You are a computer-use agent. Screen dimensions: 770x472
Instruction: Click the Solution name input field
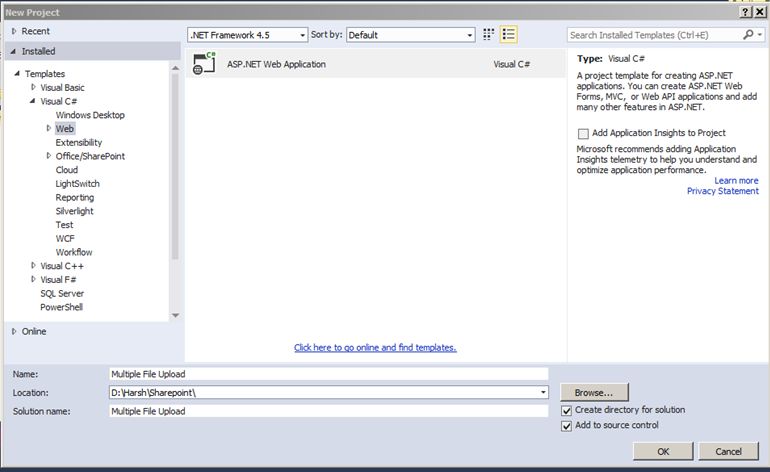pyautogui.click(x=329, y=411)
